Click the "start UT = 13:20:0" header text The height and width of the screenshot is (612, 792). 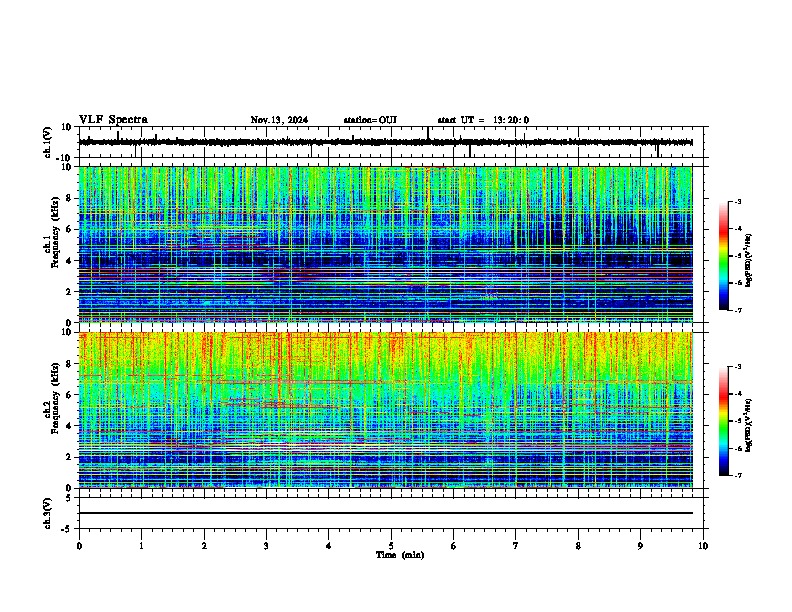click(x=483, y=120)
